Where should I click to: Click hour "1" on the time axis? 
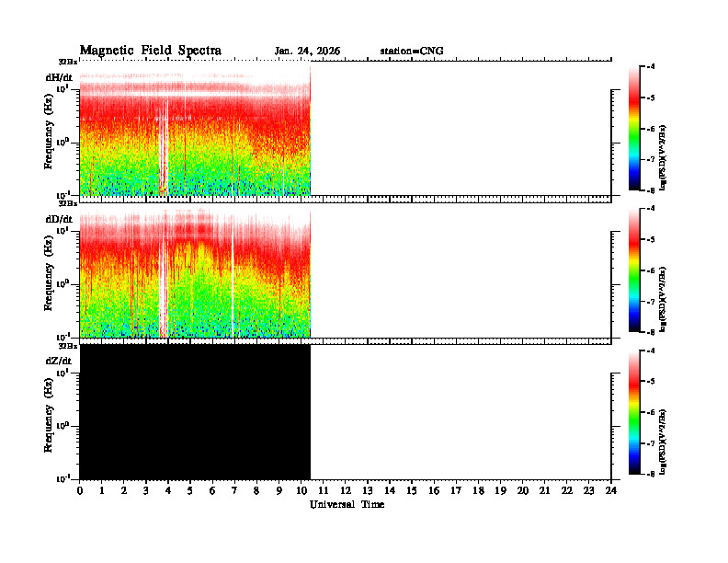102,491
